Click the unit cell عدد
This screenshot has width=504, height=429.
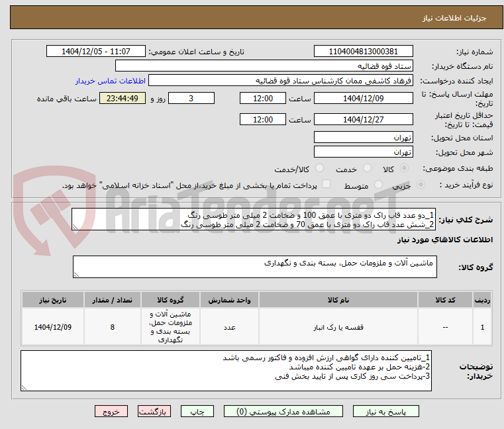pyautogui.click(x=229, y=327)
